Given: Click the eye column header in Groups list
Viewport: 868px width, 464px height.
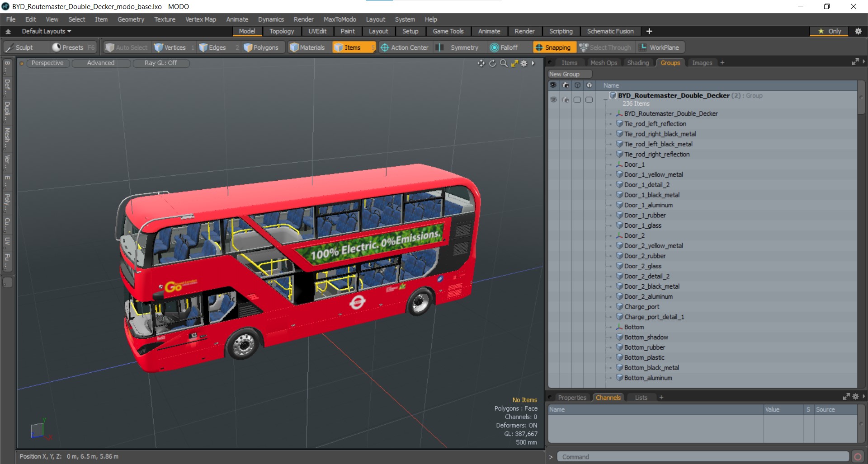Looking at the screenshot, I should point(553,85).
